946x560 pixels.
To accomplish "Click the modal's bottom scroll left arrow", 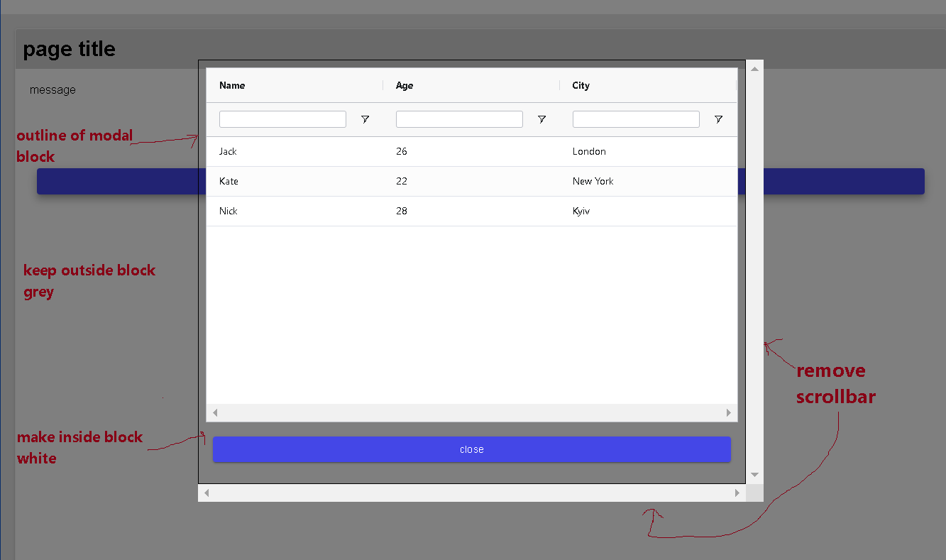I will tap(207, 493).
